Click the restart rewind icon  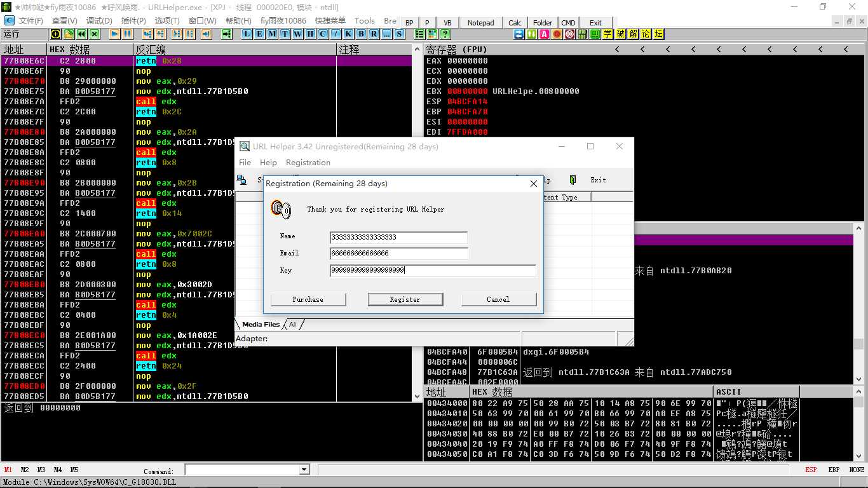point(82,34)
